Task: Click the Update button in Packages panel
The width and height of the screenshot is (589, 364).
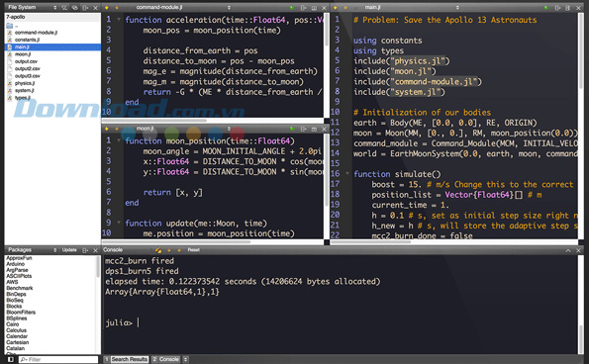Action: [69, 250]
